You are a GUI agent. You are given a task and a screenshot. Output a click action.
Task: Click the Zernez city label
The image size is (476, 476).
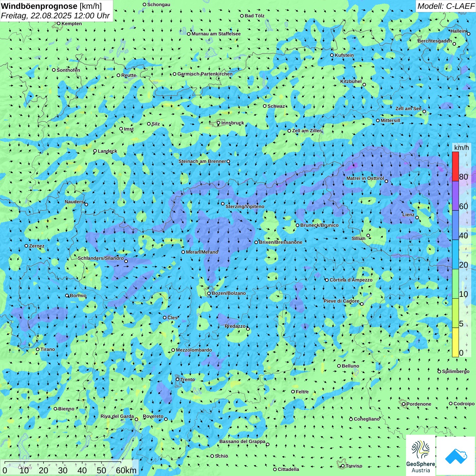pyautogui.click(x=37, y=246)
